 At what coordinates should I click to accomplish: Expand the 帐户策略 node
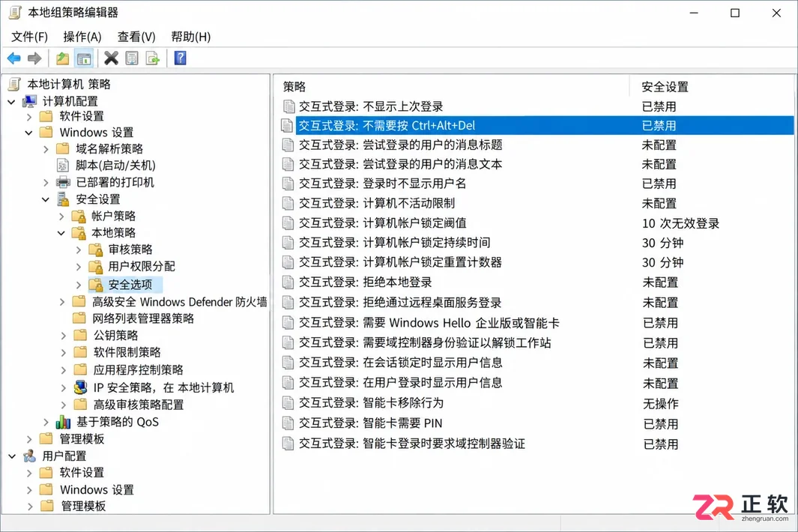61,217
